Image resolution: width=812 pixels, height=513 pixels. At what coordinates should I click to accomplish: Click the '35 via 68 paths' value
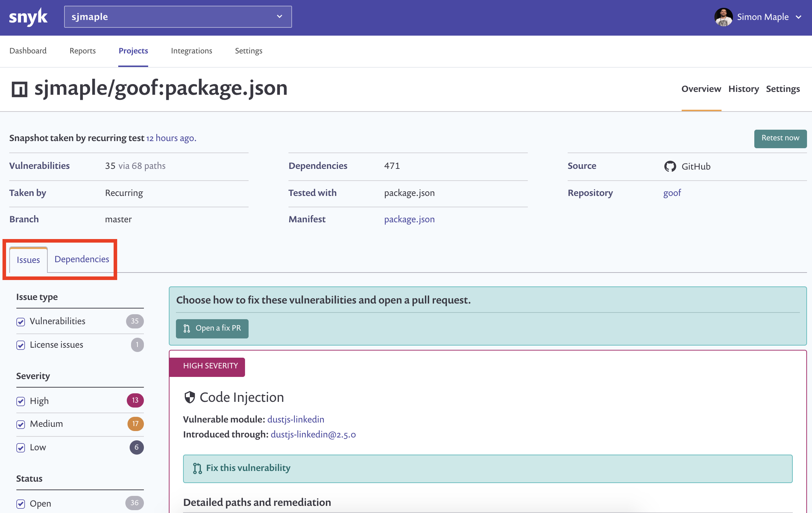click(x=135, y=166)
